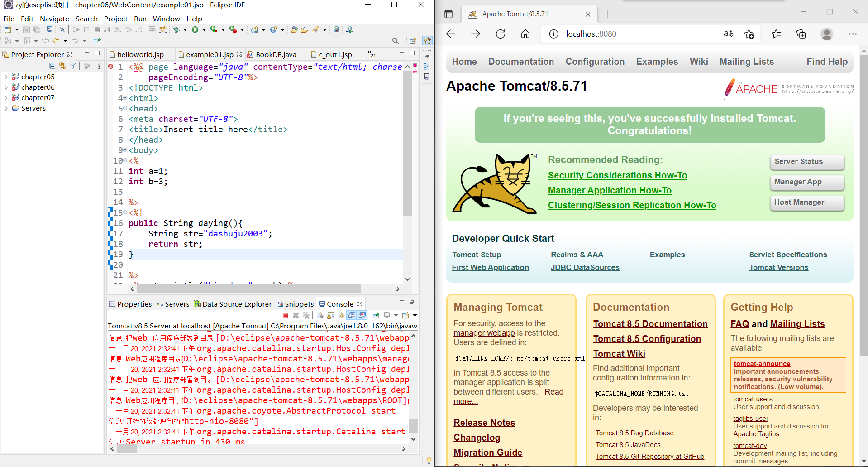Open the new browser tab plus button

click(x=607, y=14)
